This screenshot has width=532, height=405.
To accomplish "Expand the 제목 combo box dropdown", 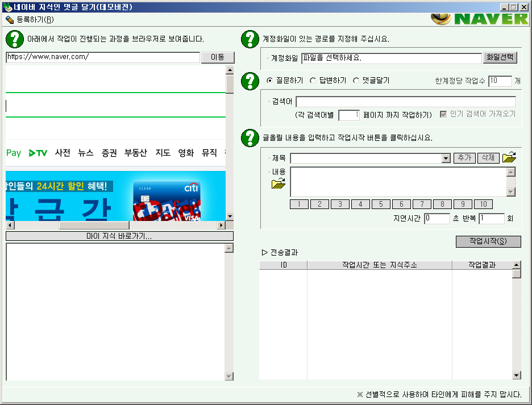I will 446,158.
